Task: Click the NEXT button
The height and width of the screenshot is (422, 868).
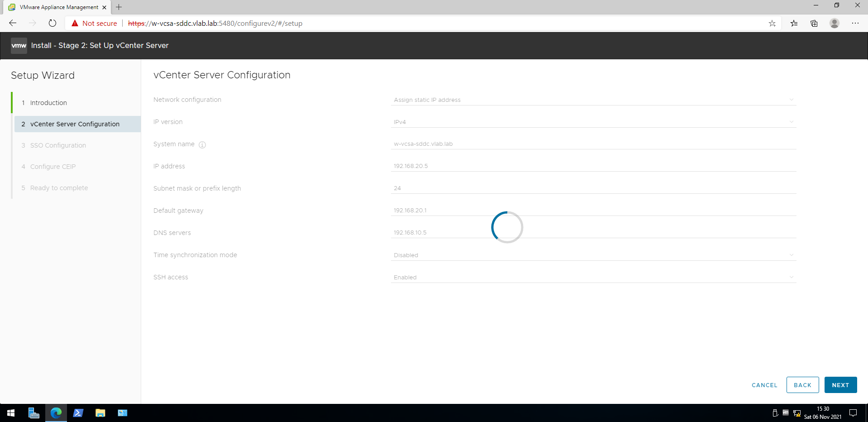Action: (840, 385)
